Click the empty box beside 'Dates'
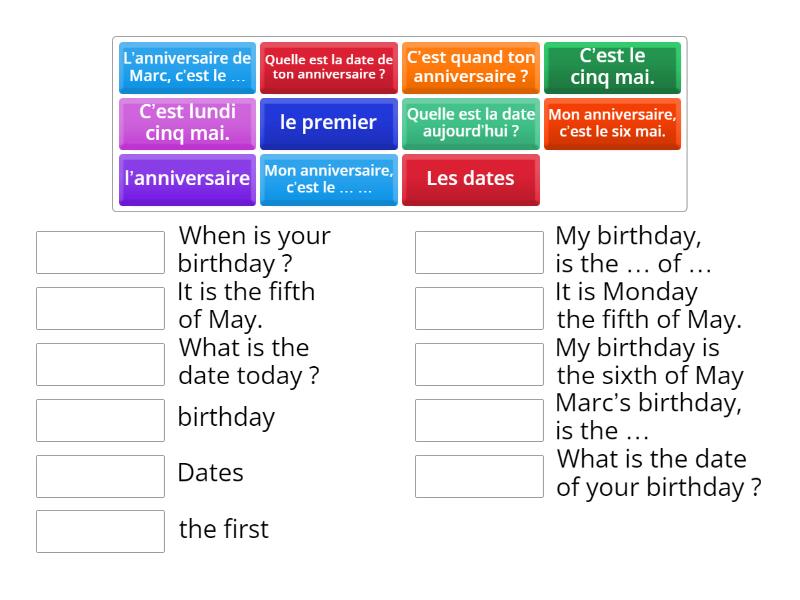 point(99,474)
